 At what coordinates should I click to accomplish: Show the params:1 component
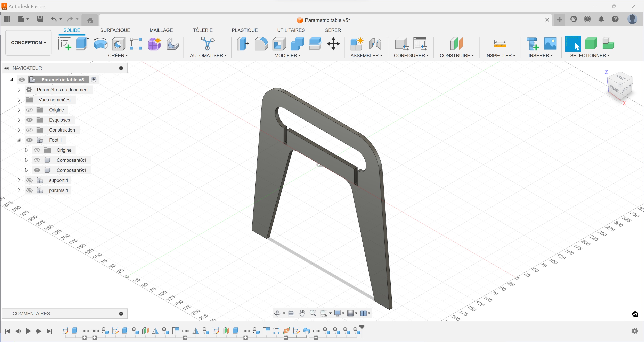click(x=30, y=190)
